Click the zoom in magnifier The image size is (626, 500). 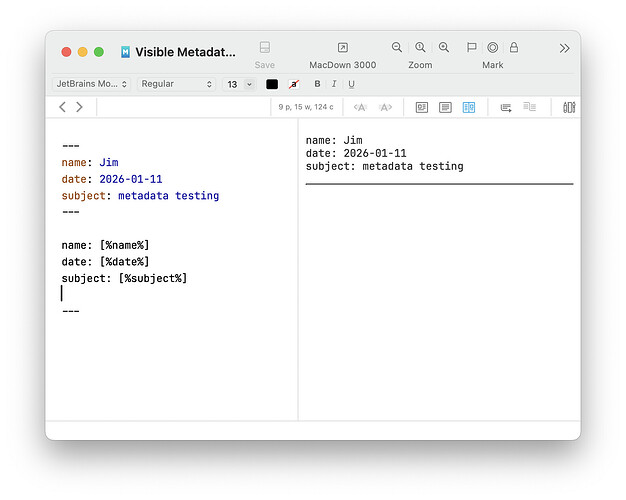(x=444, y=48)
